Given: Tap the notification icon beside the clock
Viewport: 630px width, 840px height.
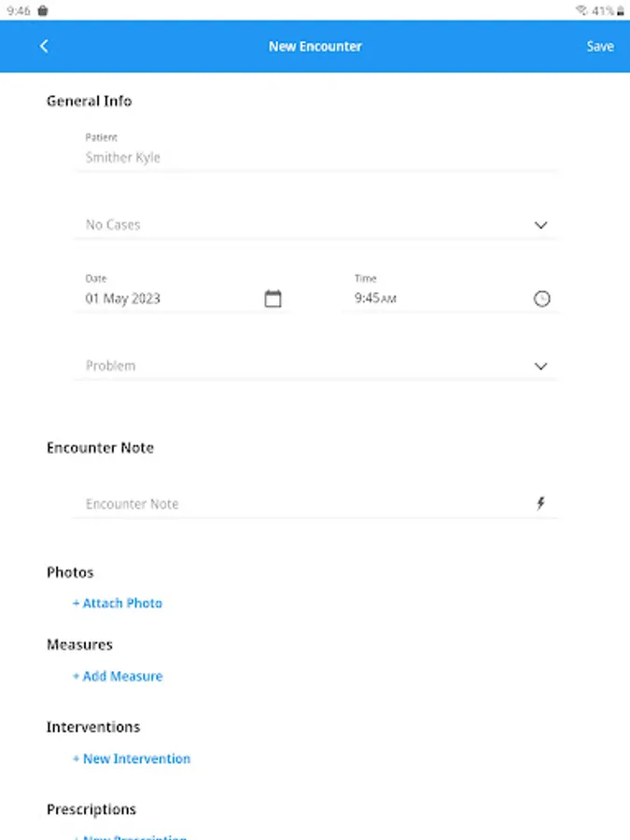Looking at the screenshot, I should click(43, 11).
